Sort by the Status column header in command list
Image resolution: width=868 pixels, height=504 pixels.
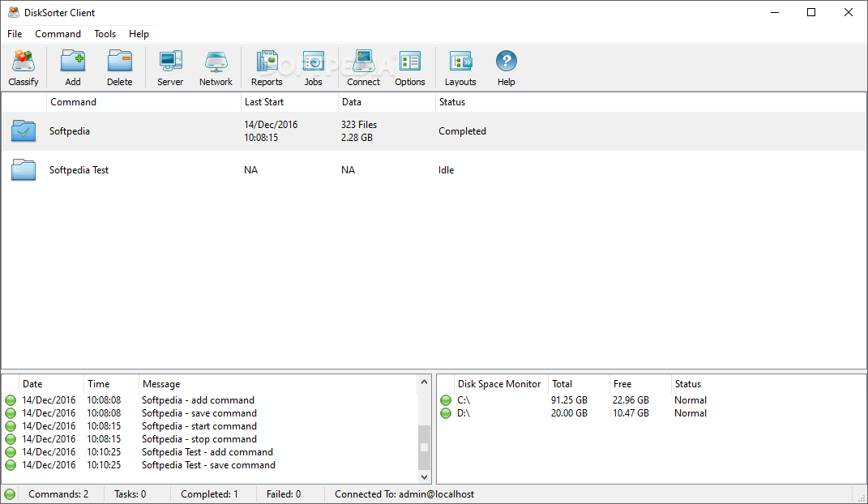pos(651,102)
